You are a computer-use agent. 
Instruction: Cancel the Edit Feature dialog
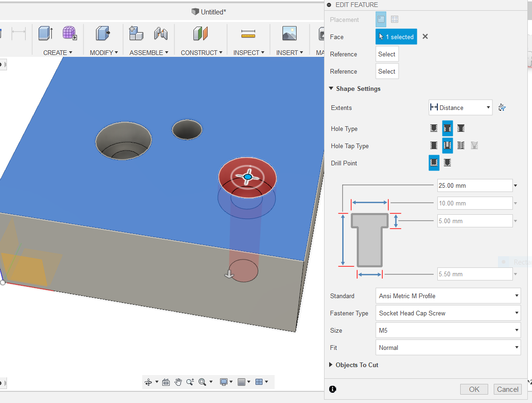508,389
